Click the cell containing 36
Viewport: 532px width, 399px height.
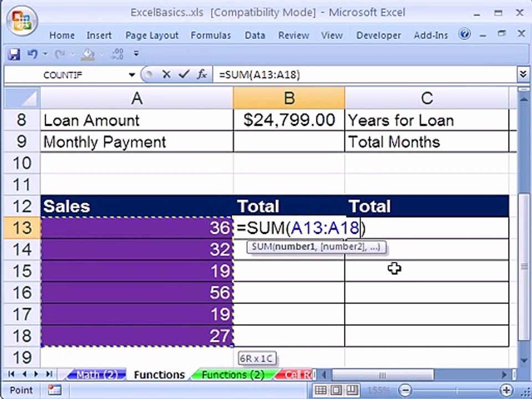(137, 228)
